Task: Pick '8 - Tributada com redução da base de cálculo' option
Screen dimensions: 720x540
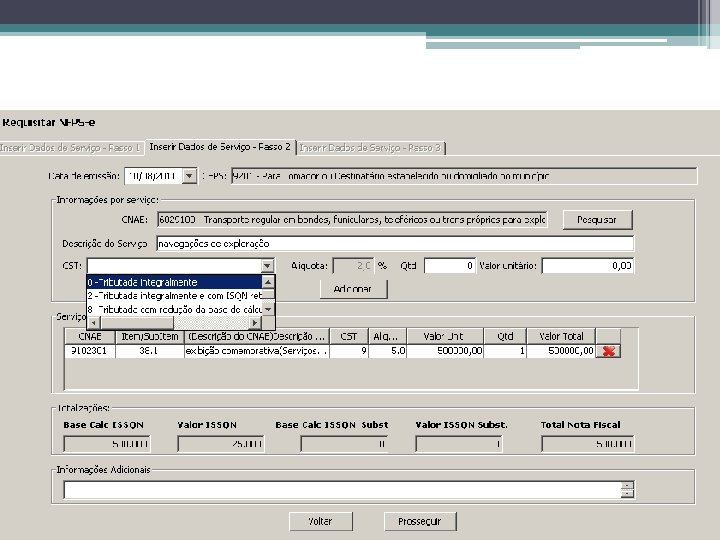Action: tap(174, 309)
